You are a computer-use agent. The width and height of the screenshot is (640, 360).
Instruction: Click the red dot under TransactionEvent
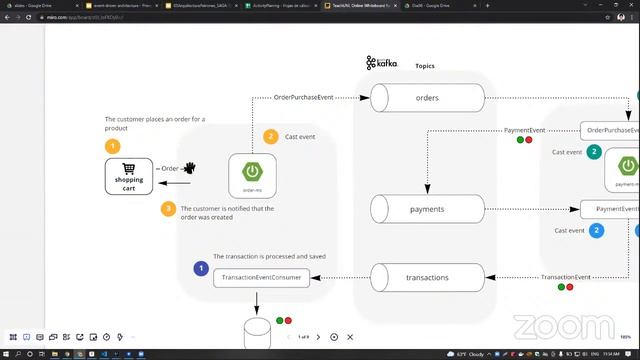point(570,287)
